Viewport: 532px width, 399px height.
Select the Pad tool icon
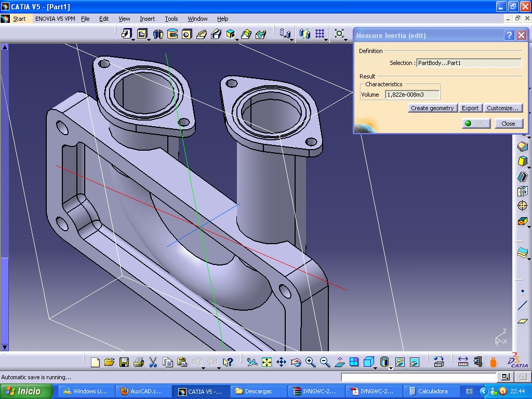pyautogui.click(x=127, y=34)
